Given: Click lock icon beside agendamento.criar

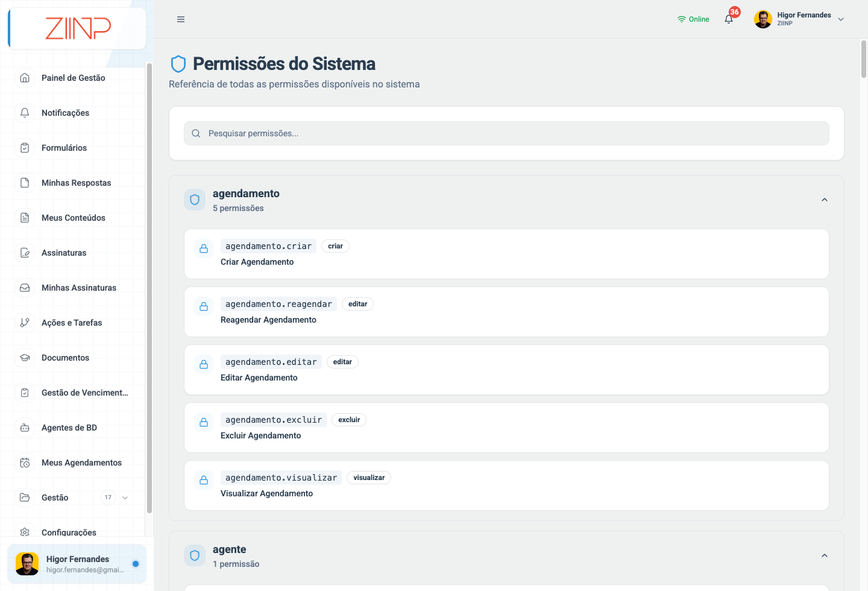Looking at the screenshot, I should pyautogui.click(x=204, y=248).
